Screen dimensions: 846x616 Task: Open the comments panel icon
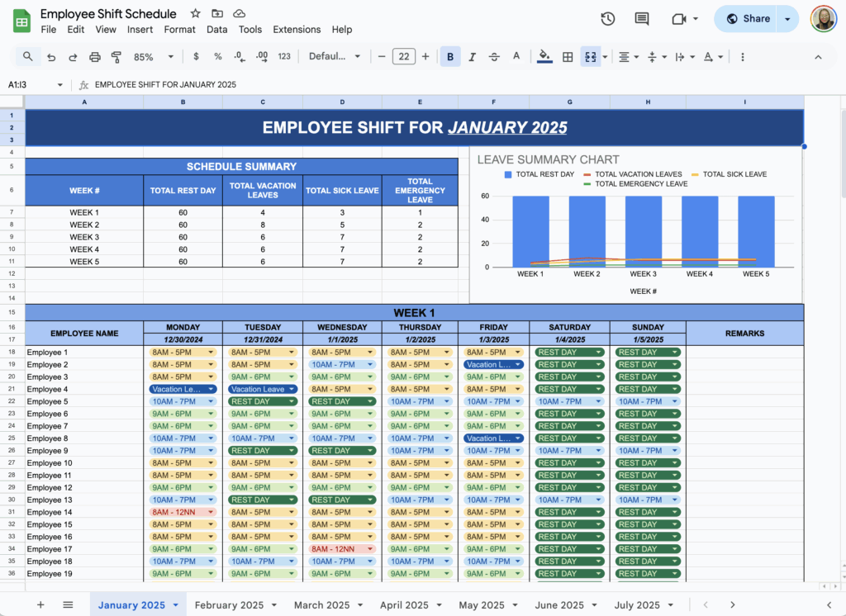(641, 18)
